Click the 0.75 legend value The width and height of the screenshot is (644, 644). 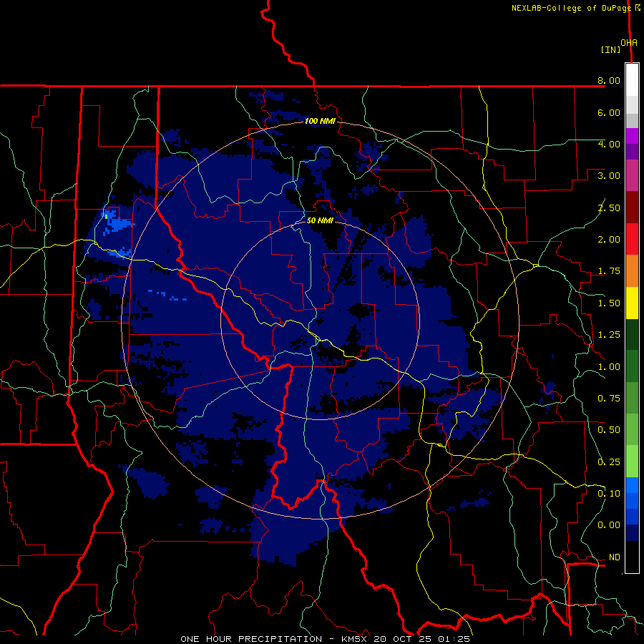[609, 399]
